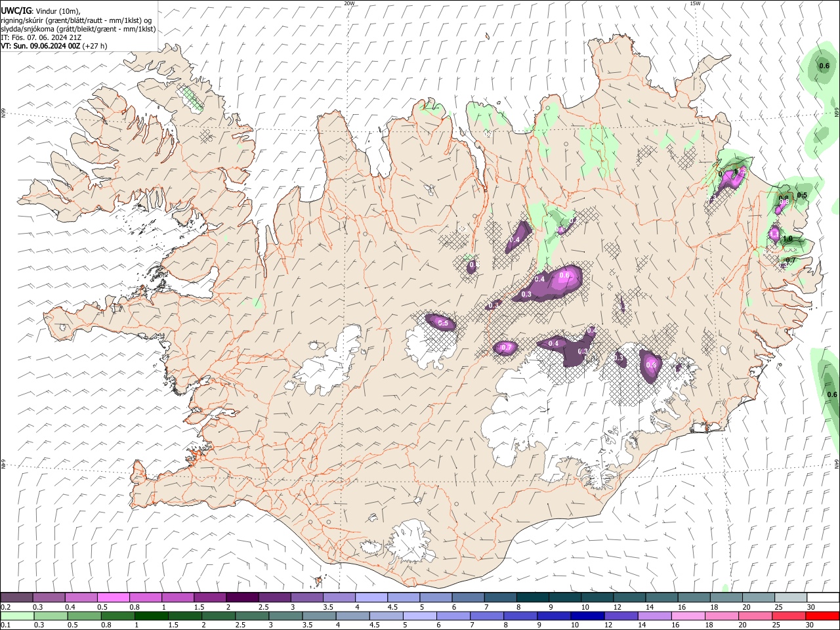
Task: Click the '1.0' precipitation value on the east coast
Action: (x=787, y=239)
